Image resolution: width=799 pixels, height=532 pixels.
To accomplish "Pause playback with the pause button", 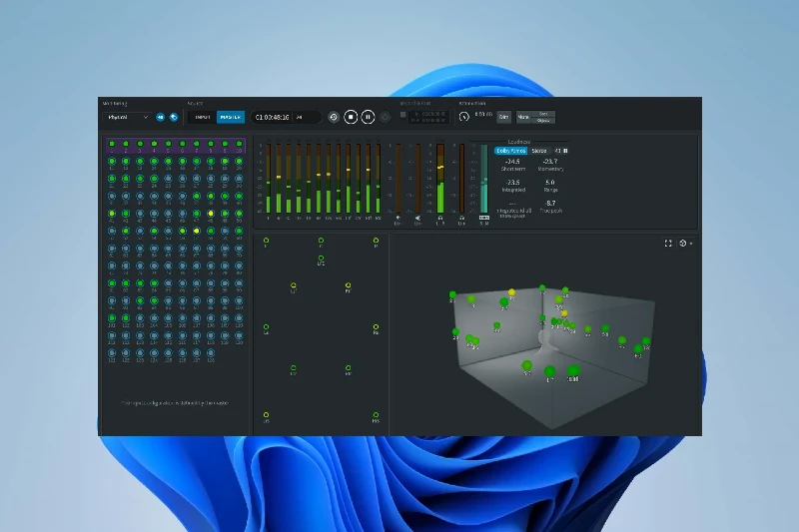I will click(368, 117).
